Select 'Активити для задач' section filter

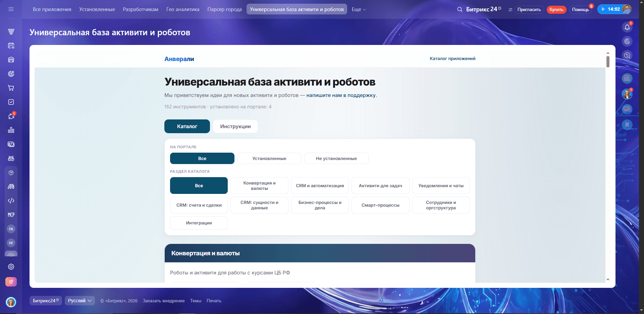[x=380, y=186]
